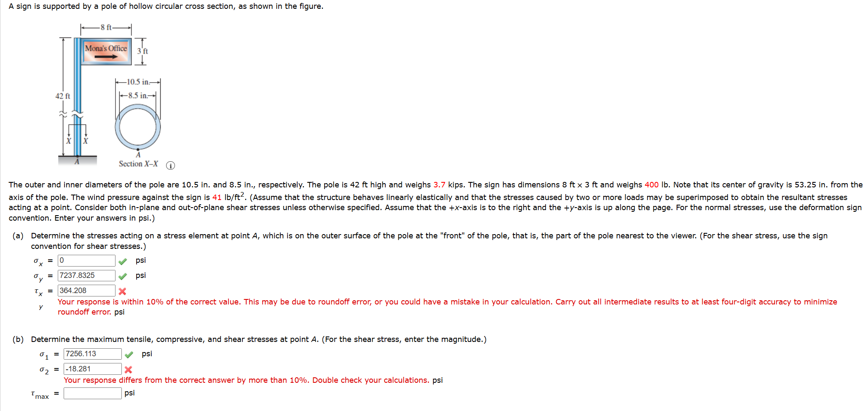The width and height of the screenshot is (868, 411).
Task: Click the roundoff error feedback message
Action: (447, 307)
